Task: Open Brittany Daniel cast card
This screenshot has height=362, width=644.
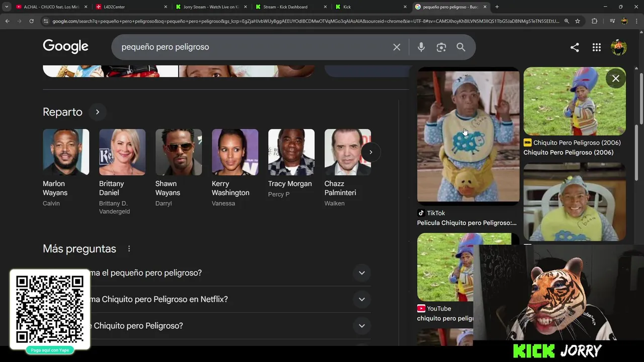Action: point(122,172)
